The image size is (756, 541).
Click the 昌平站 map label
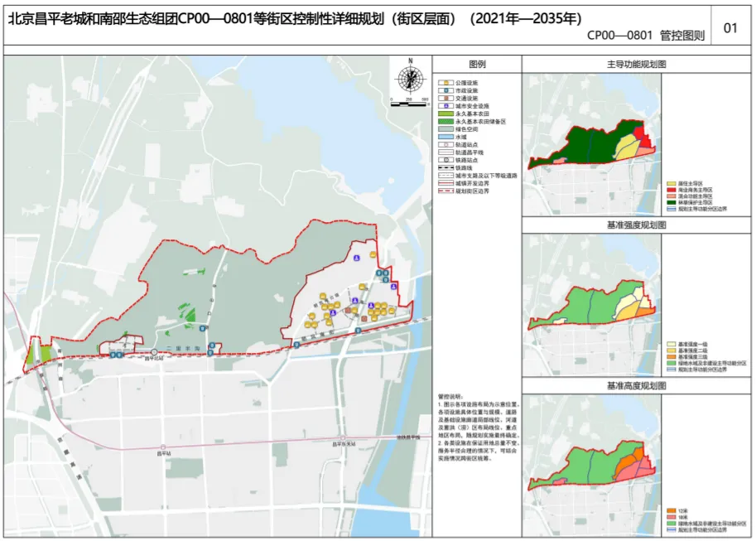(163, 454)
